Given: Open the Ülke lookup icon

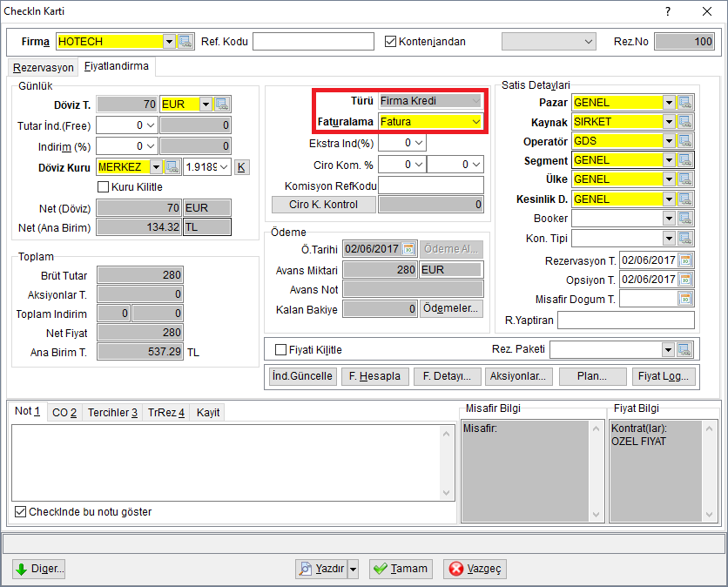Looking at the screenshot, I should 685,179.
